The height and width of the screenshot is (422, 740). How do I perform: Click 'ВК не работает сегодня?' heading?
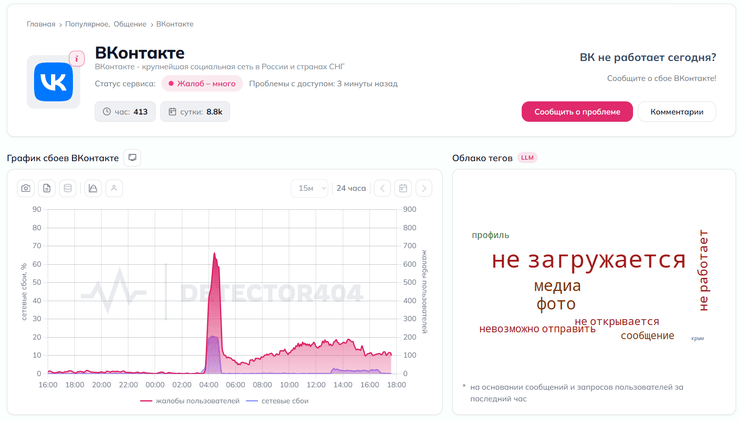point(648,58)
